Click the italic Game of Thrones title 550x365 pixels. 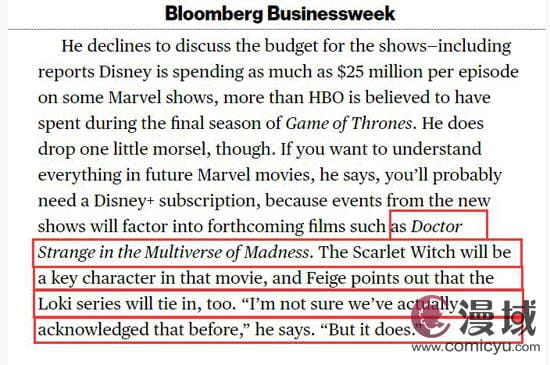(x=349, y=123)
